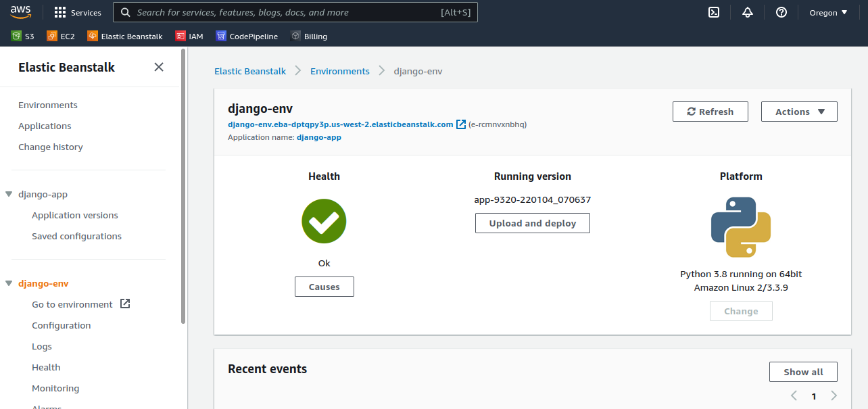Go to next page of recent events
Screen dimensions: 868x409
[834, 395]
